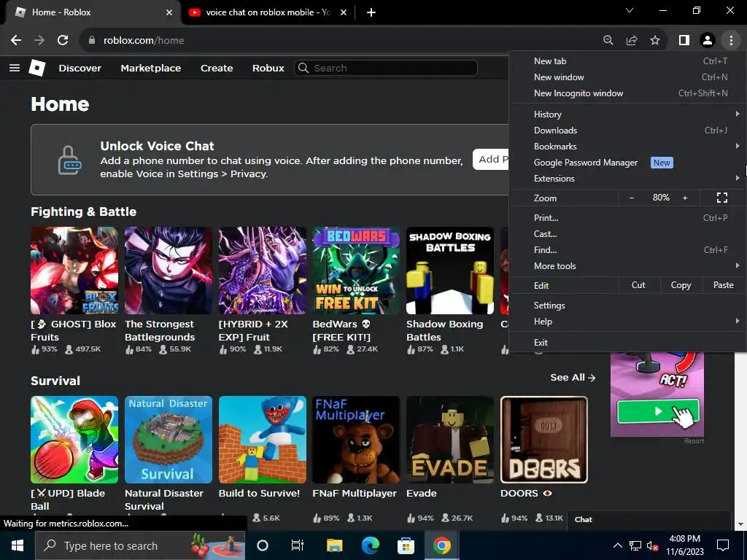The width and height of the screenshot is (747, 560).
Task: Click the Chrome taskbar icon
Action: coord(441,545)
